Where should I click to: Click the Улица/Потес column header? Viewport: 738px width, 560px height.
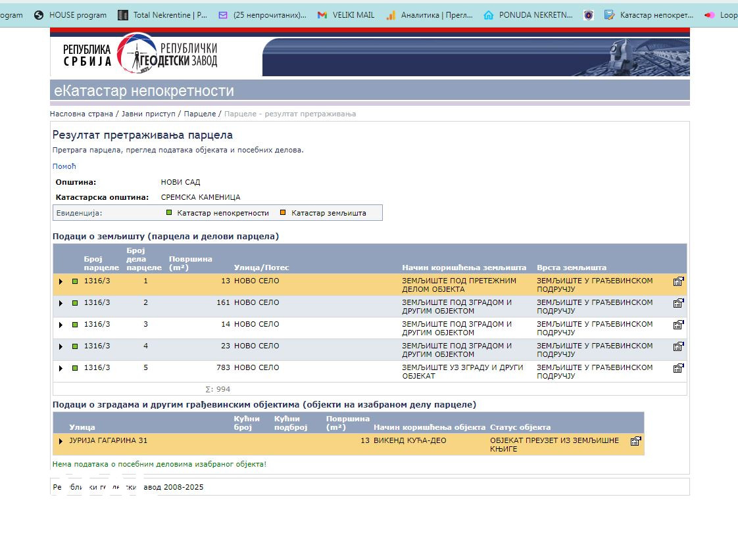click(x=261, y=268)
